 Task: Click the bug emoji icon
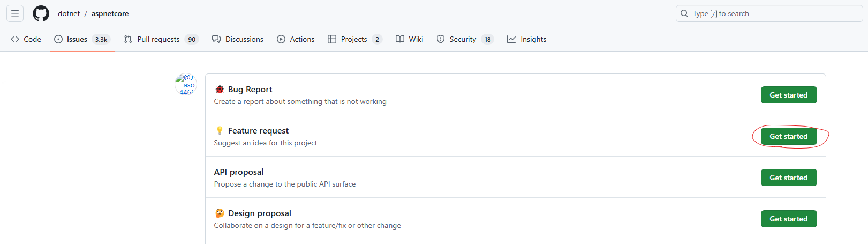[x=220, y=89]
